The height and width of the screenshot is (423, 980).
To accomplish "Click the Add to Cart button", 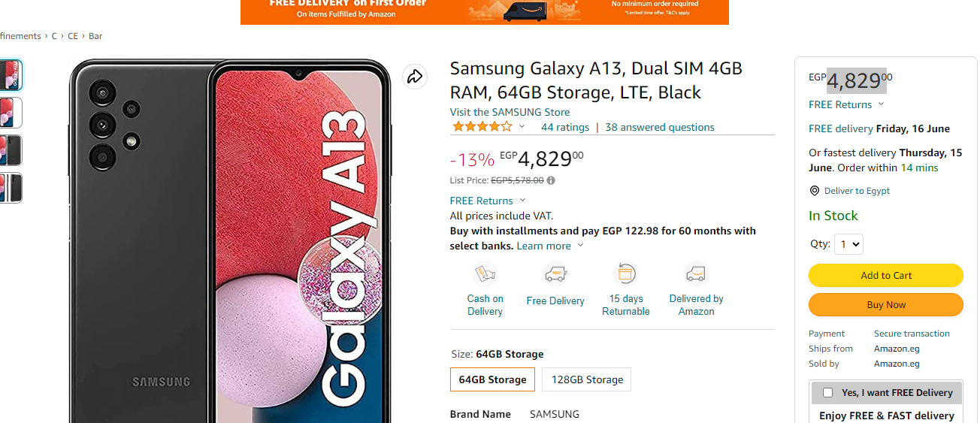I will (886, 275).
